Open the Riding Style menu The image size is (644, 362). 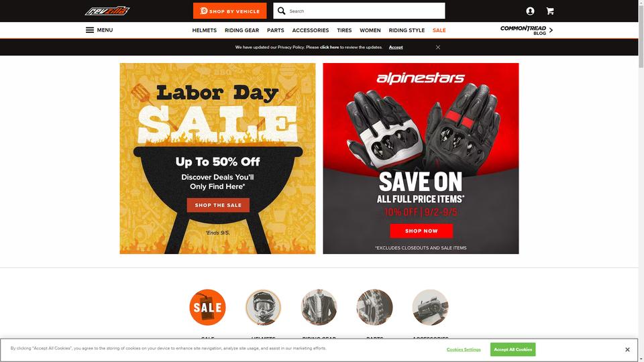point(407,30)
